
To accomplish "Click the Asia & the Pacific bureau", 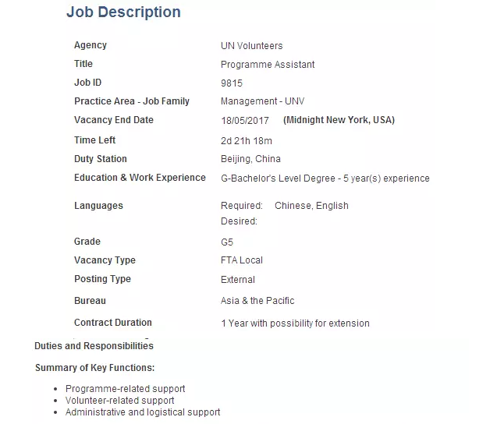I will [257, 301].
